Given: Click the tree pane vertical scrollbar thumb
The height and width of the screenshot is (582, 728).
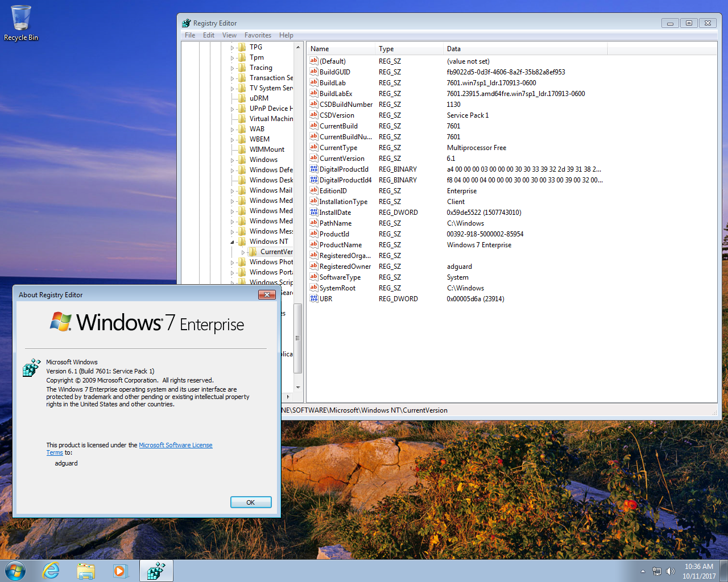Looking at the screenshot, I should point(297,338).
